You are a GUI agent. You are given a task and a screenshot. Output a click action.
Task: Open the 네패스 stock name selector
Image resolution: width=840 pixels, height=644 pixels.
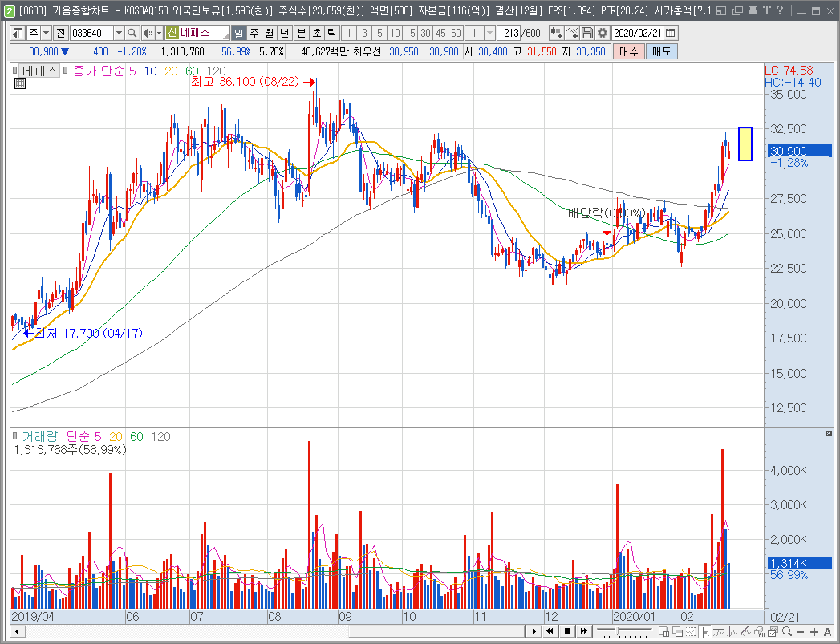tap(197, 33)
